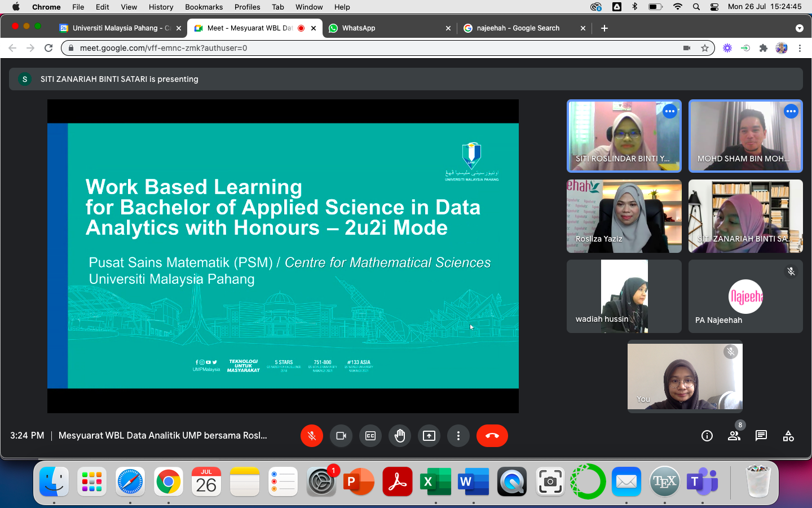Launch Word from the Dock
This screenshot has width=812, height=508.
pos(474,481)
